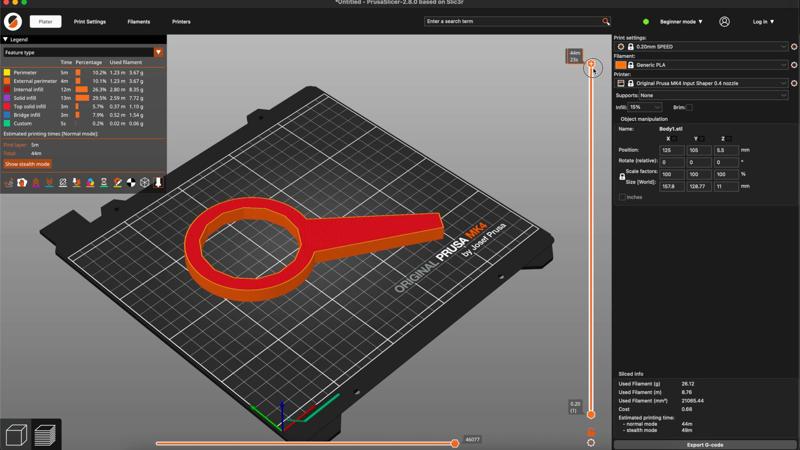The height and width of the screenshot is (450, 800).
Task: Switch to the Print Settings tab
Action: tap(89, 21)
